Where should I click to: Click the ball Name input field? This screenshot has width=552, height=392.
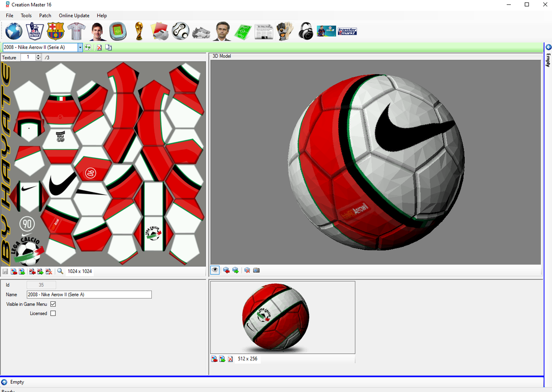[89, 294]
